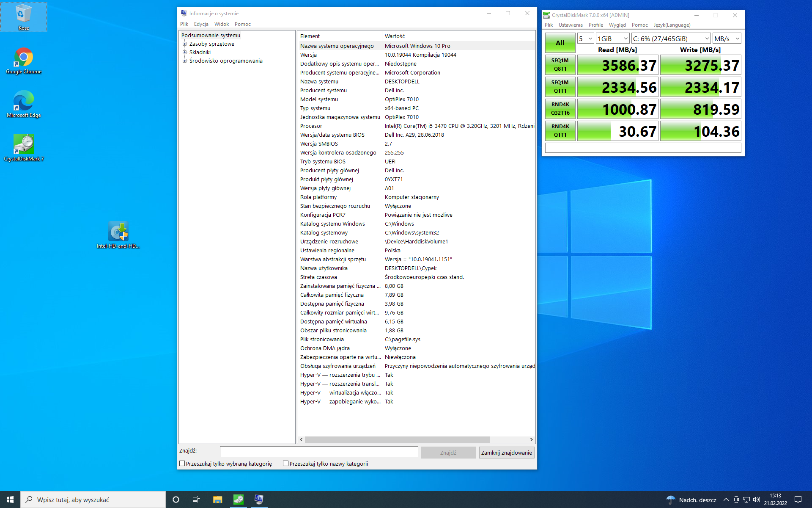Click the network tray icon
The height and width of the screenshot is (508, 812).
click(746, 500)
